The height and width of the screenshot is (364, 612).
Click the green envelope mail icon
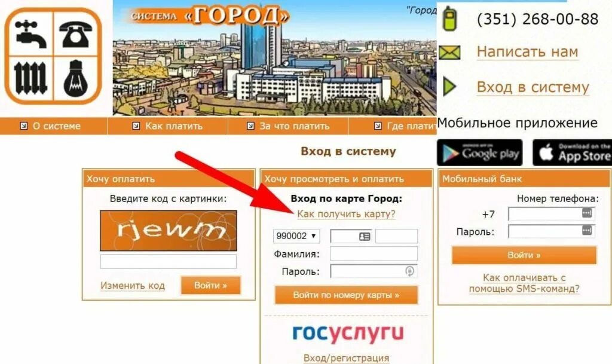pyautogui.click(x=449, y=52)
